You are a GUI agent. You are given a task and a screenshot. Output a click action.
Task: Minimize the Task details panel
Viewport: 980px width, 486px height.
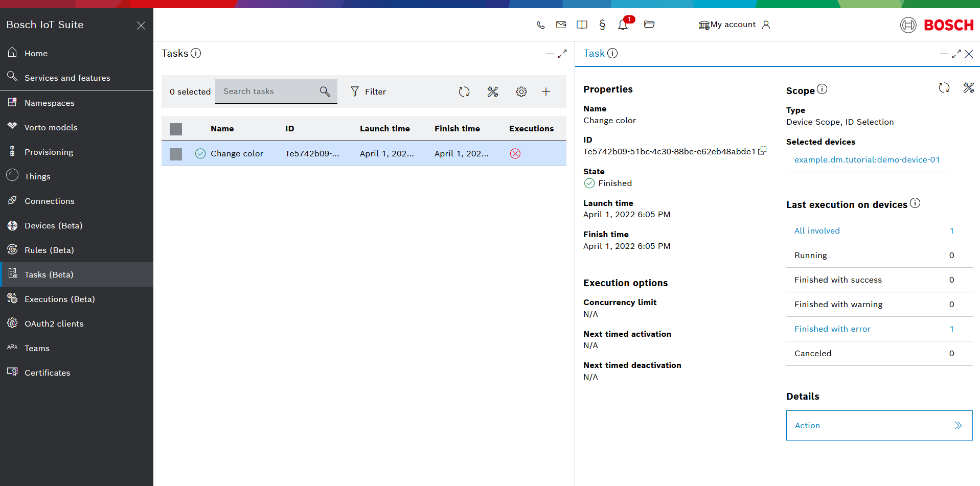(944, 54)
